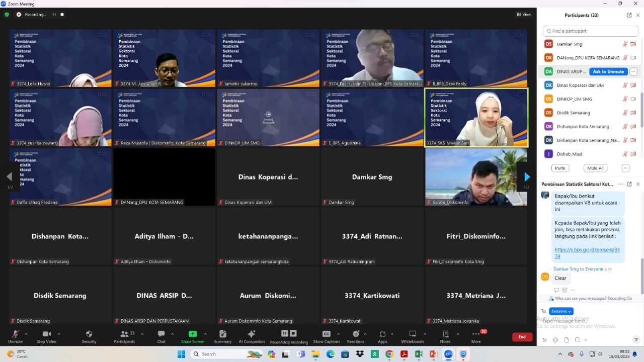The height and width of the screenshot is (362, 644).
Task: Send the chat message with arrow icon
Action: (x=636, y=340)
